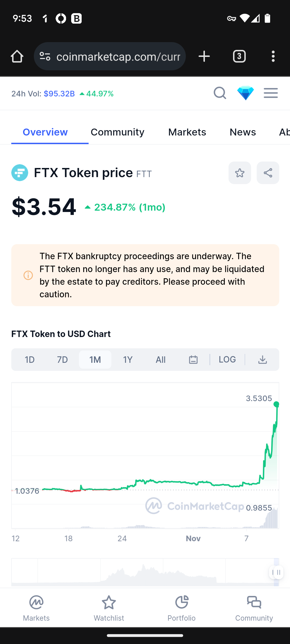Download chart data icon
Screen dimensions: 290x644
[263, 360]
